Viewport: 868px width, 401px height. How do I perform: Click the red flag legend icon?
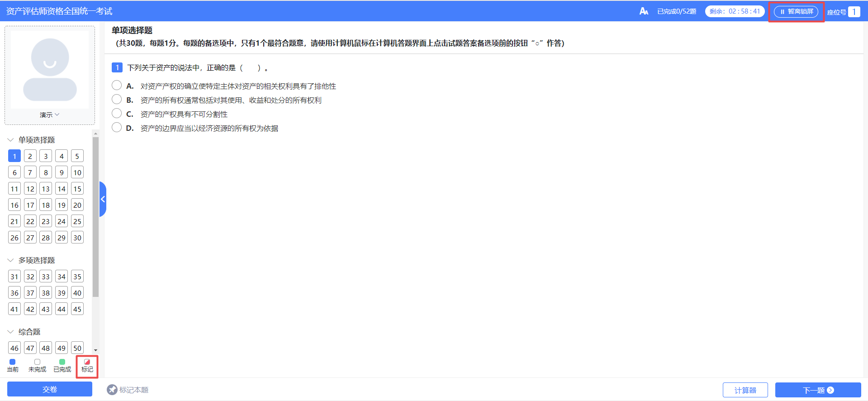(87, 362)
